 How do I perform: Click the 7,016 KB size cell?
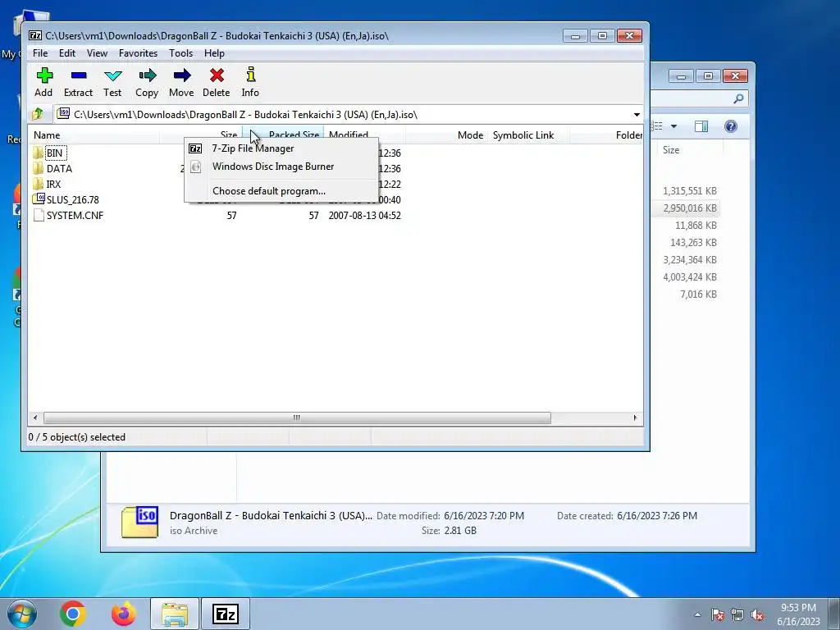coord(698,294)
